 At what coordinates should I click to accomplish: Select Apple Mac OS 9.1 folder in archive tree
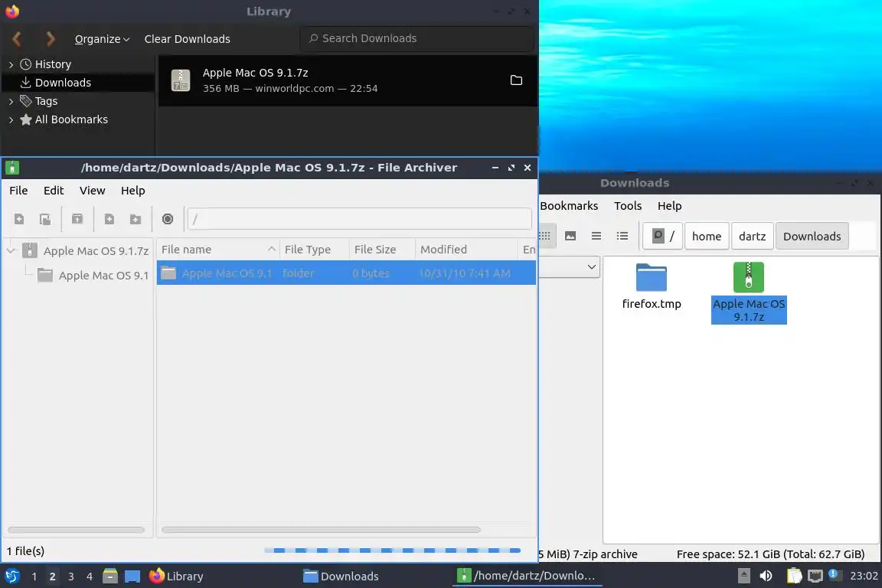coord(93,276)
